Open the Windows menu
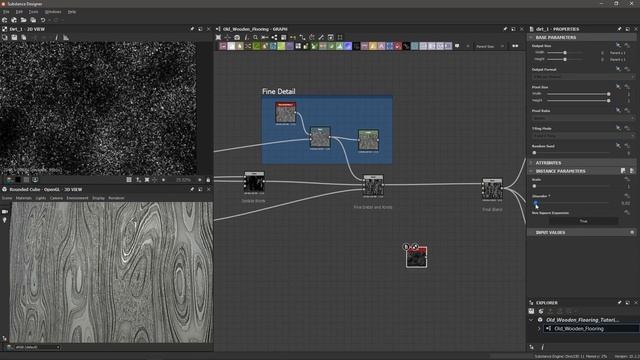Viewport: 640px width, 360px height. [53, 12]
